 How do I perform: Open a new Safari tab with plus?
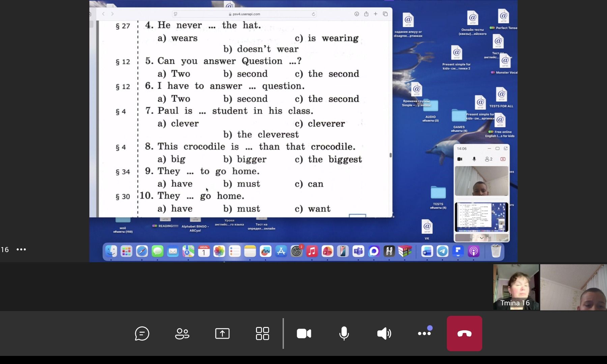point(375,14)
